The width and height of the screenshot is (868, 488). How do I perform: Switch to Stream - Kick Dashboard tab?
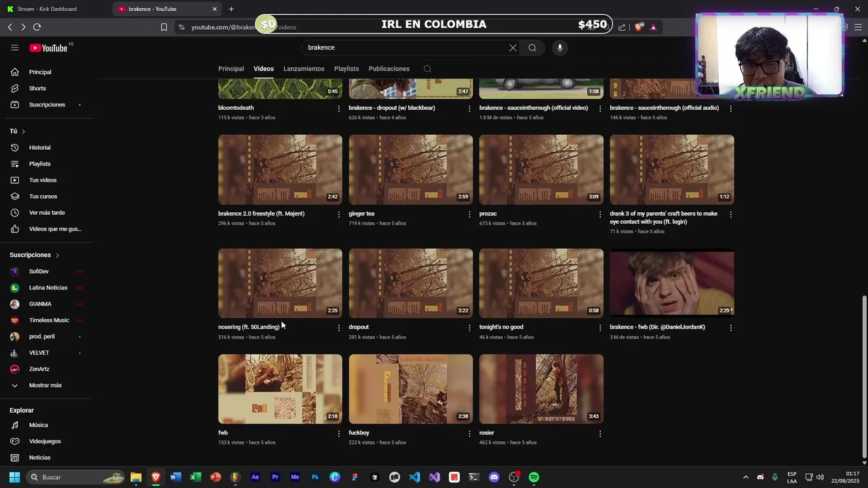(x=55, y=9)
